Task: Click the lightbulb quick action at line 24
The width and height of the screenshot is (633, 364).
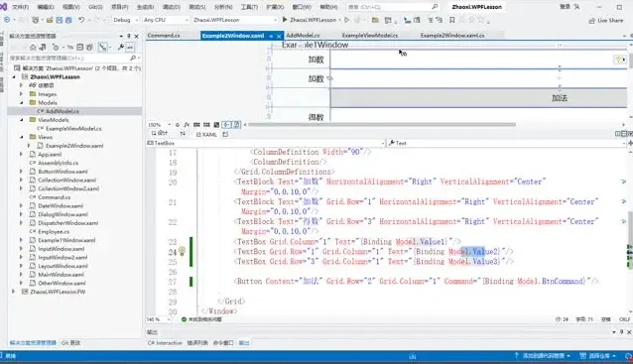Action: [x=183, y=251]
